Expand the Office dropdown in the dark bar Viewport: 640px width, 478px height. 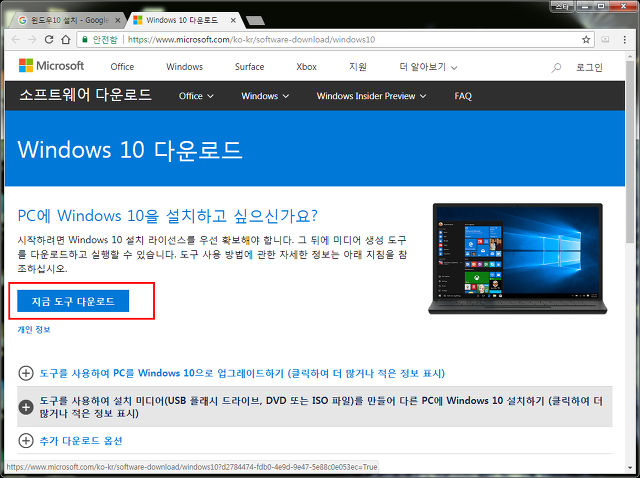point(196,96)
